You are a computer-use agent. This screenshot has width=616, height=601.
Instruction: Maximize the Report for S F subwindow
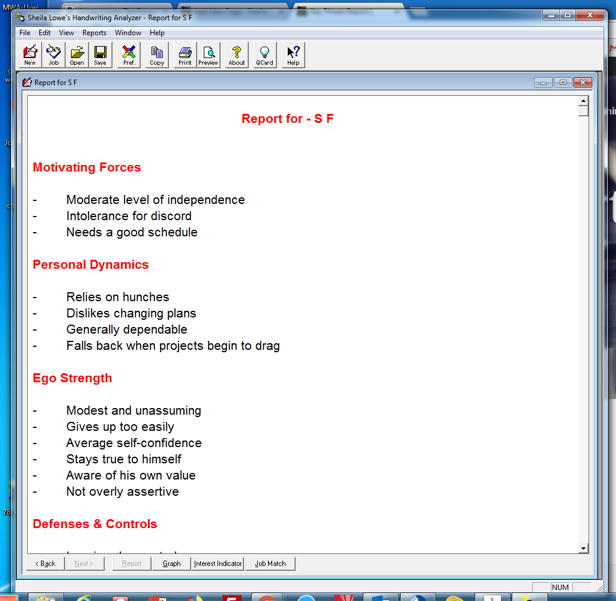[563, 82]
